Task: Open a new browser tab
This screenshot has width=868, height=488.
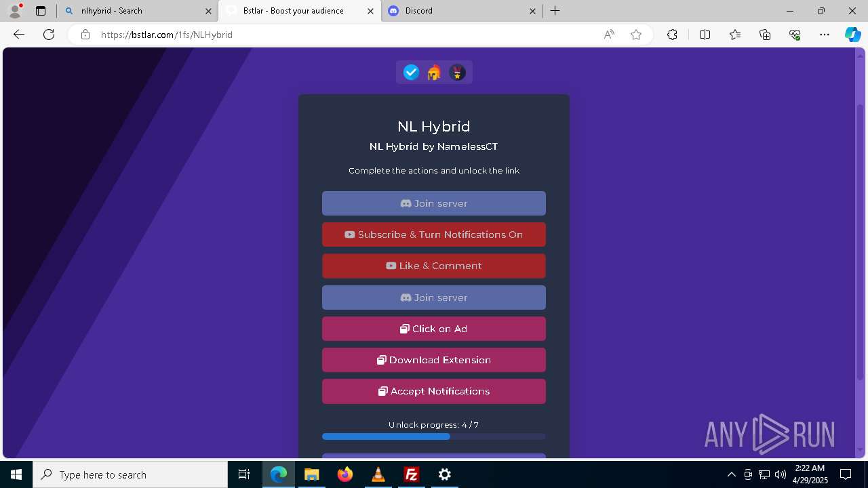Action: (x=555, y=11)
